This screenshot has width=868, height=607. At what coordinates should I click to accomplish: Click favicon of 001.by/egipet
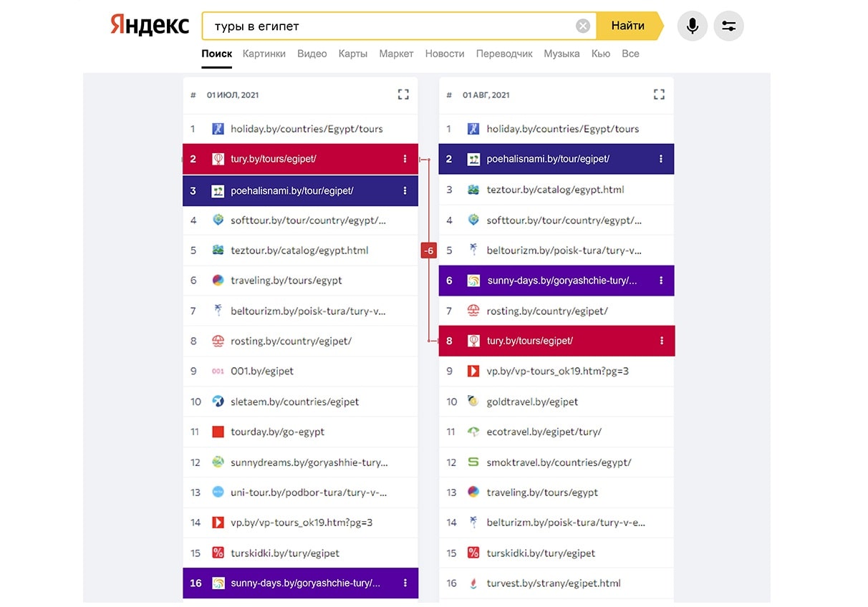click(x=218, y=371)
